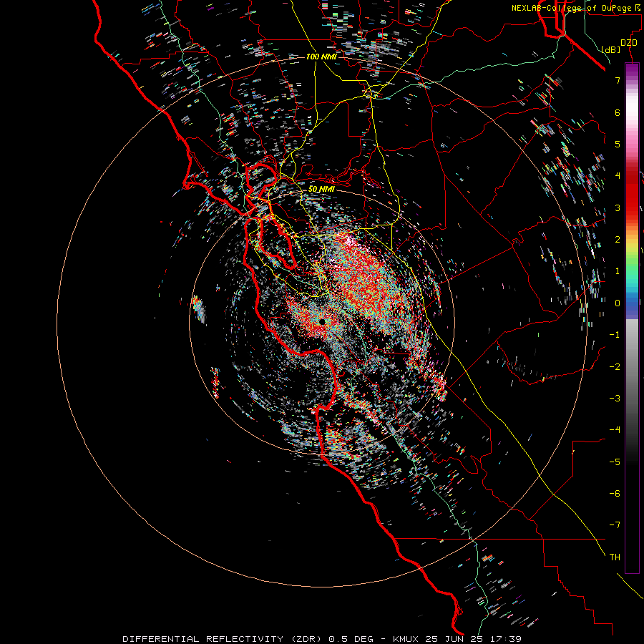
Task: Click the -6 value on color scale
Action: point(615,494)
